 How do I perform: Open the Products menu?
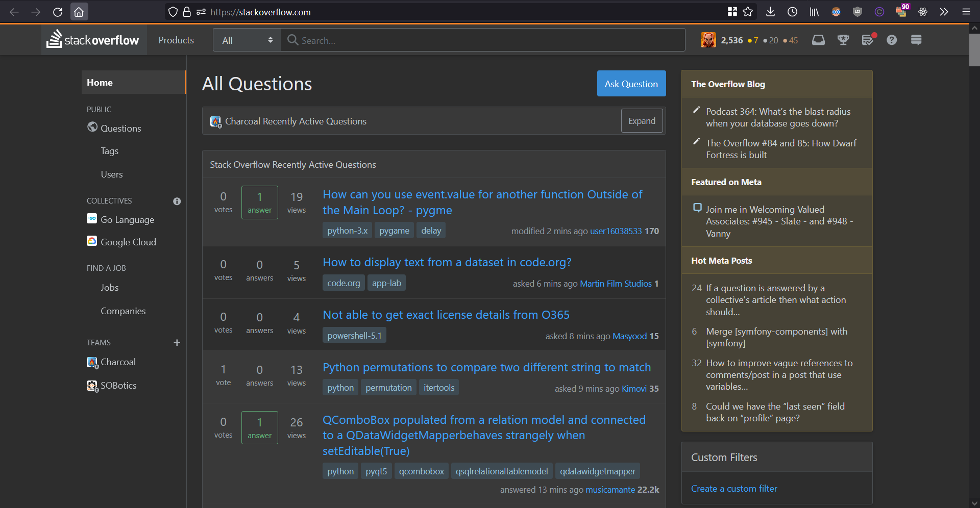pyautogui.click(x=176, y=40)
